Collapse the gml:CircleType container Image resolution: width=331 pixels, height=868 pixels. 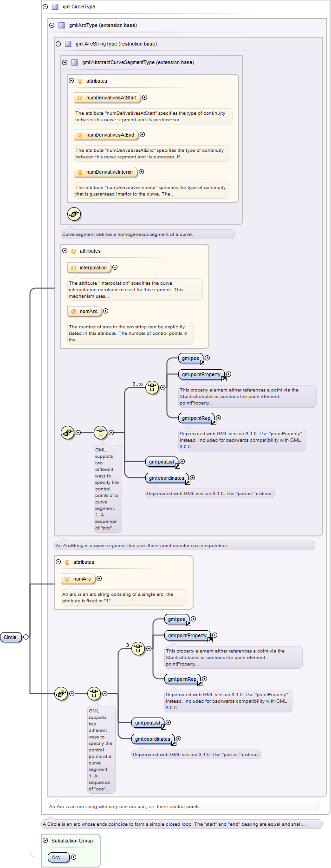pyautogui.click(x=45, y=7)
